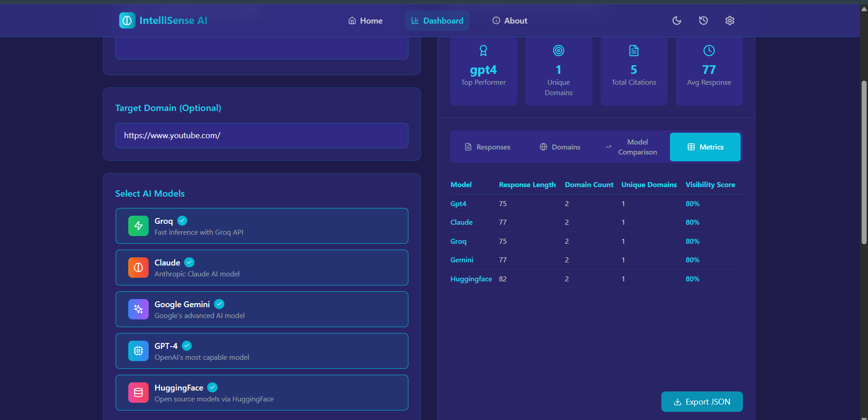
Task: Click the pink HuggingFace database icon
Action: (x=138, y=392)
